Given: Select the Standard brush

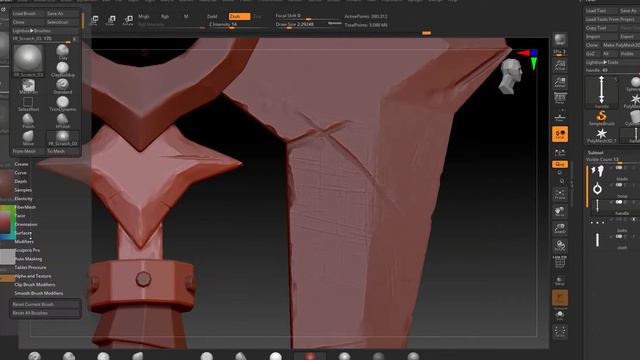Looking at the screenshot, I should pos(62,86).
